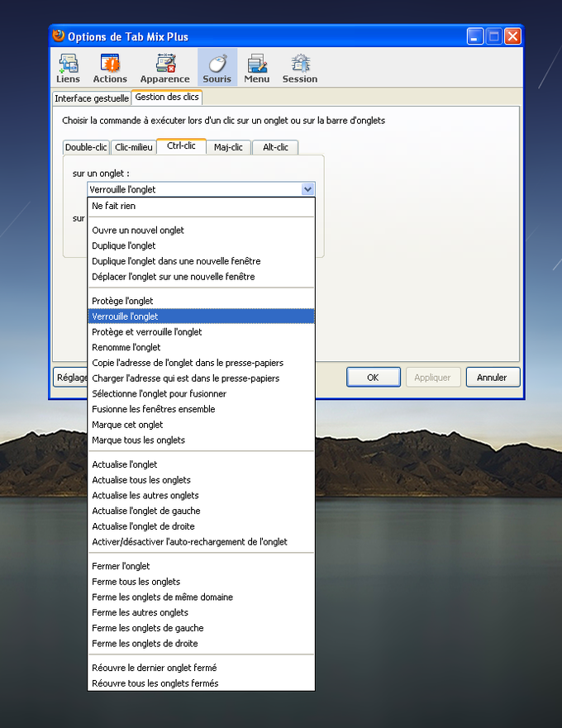Switch to Interface gestuelle tab
Screen dimensions: 562x728
point(92,98)
